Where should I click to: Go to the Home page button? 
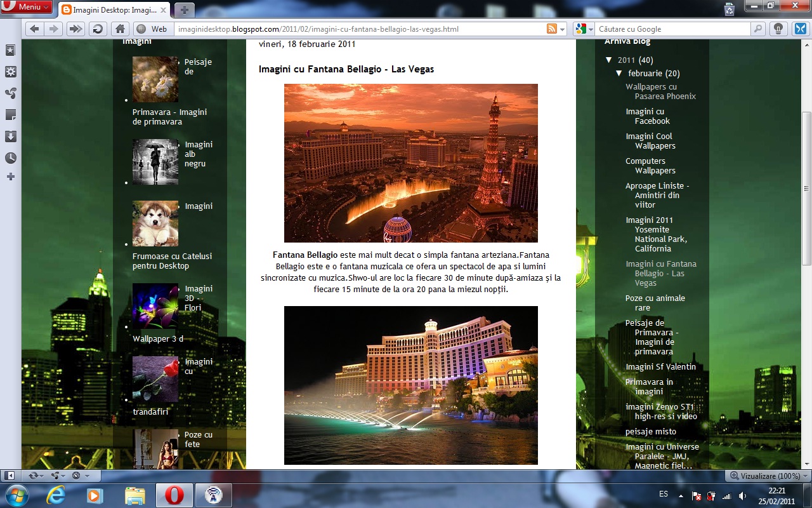[x=119, y=29]
